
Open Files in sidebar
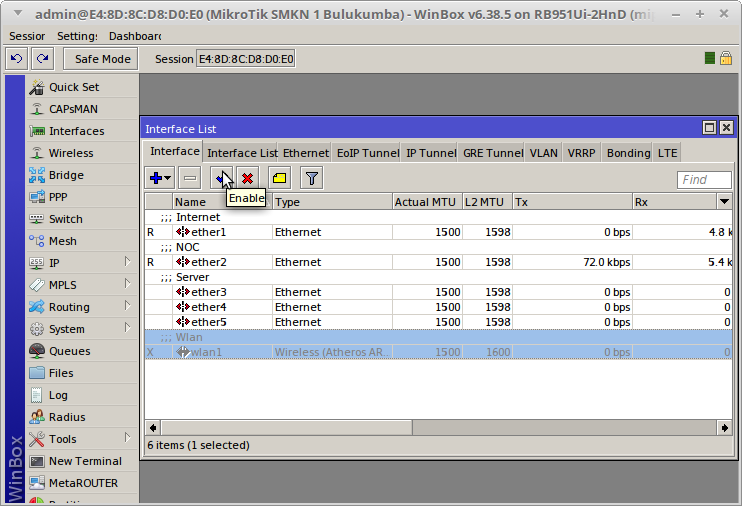[x=82, y=373]
